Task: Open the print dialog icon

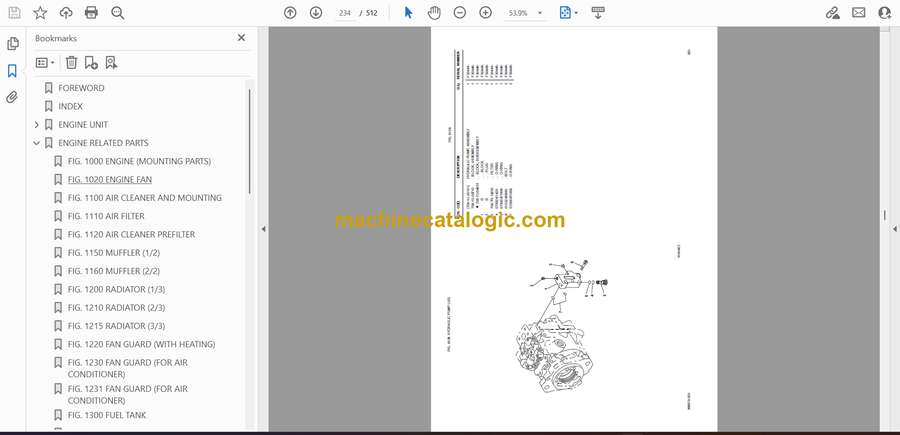Action: pyautogui.click(x=91, y=13)
